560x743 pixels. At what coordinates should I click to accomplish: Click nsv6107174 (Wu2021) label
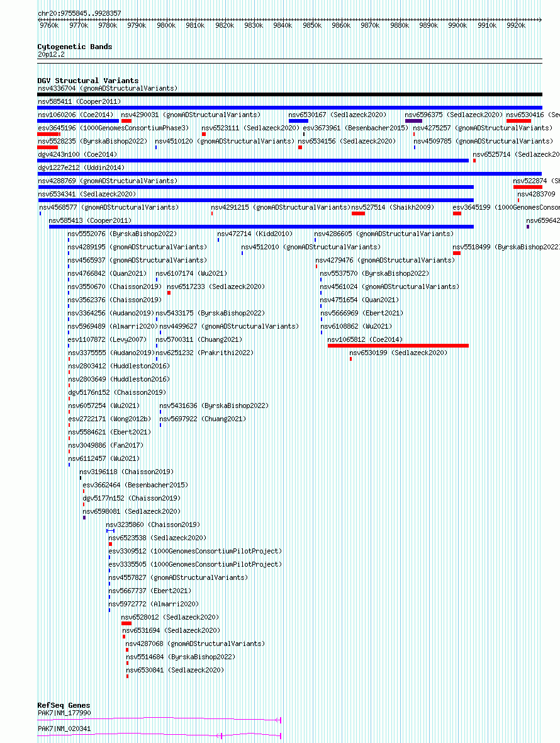point(192,274)
